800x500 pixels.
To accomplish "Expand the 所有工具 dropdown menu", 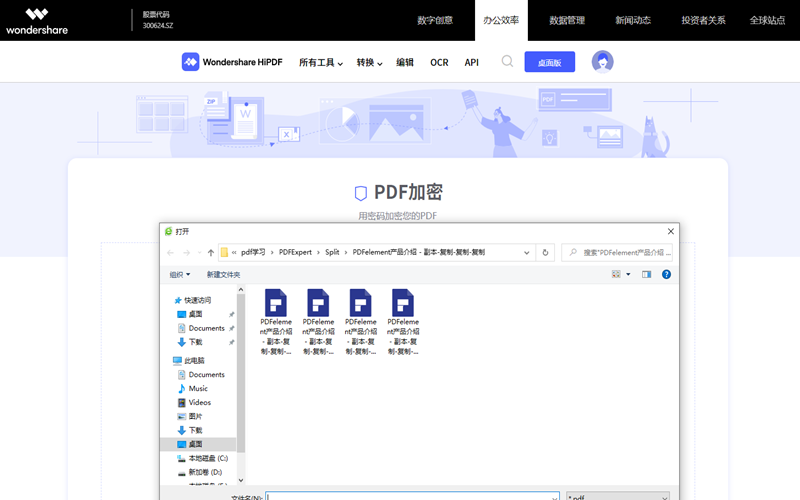I will click(320, 62).
